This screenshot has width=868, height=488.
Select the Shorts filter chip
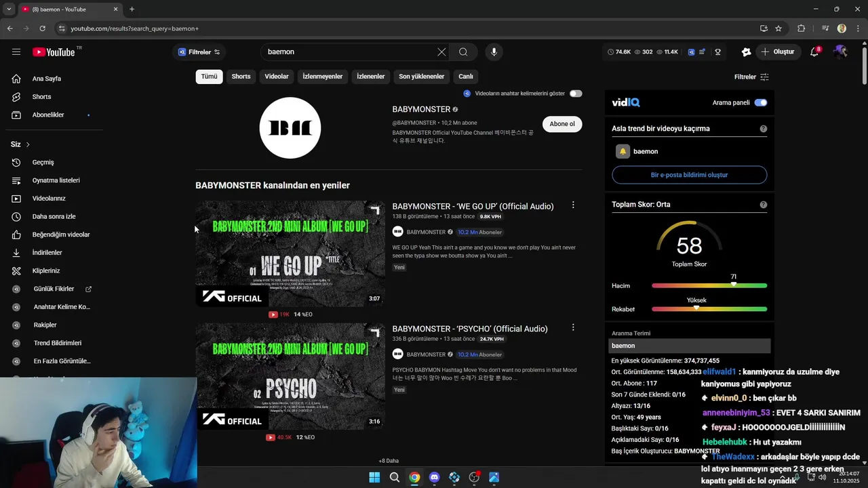[241, 77]
